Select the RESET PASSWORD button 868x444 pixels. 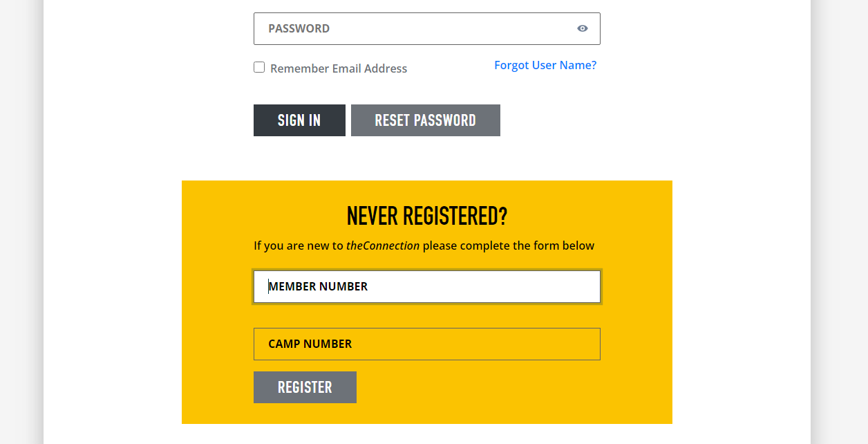[426, 120]
